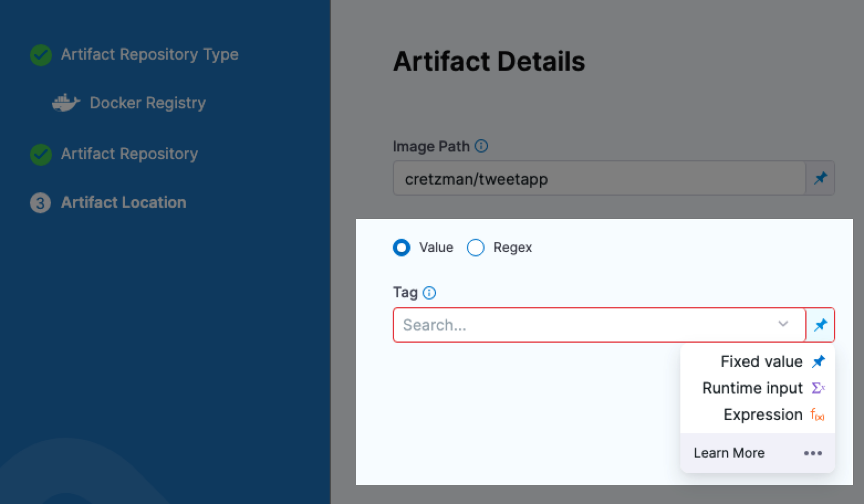
Task: Click green checkmark next to Artifact Repository
Action: pos(41,154)
